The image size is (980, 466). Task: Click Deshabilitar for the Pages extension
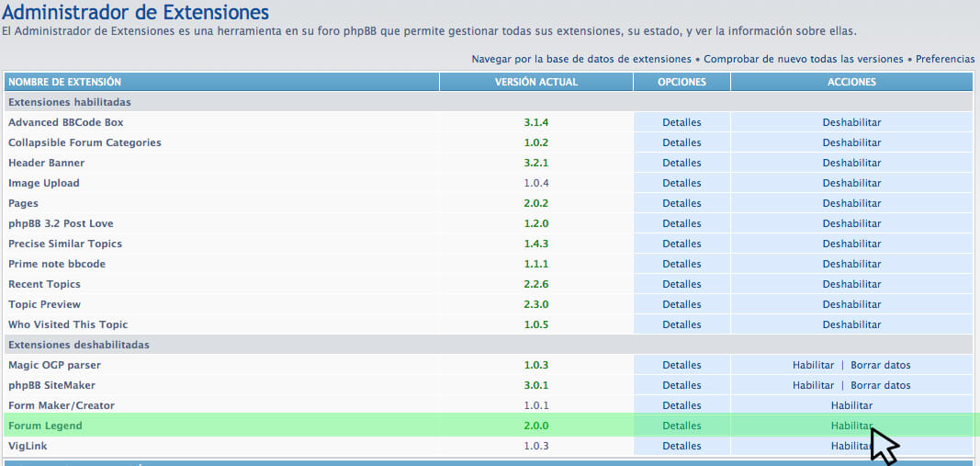[x=851, y=203]
